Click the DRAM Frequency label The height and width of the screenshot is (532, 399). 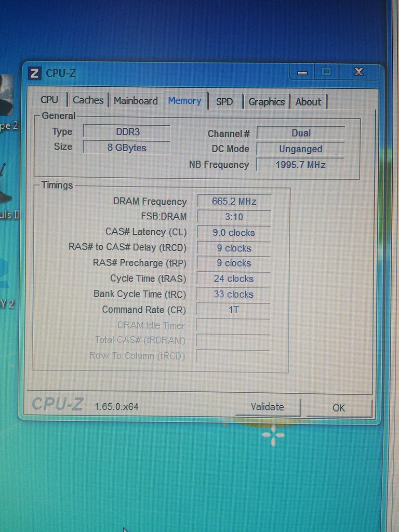pos(150,202)
